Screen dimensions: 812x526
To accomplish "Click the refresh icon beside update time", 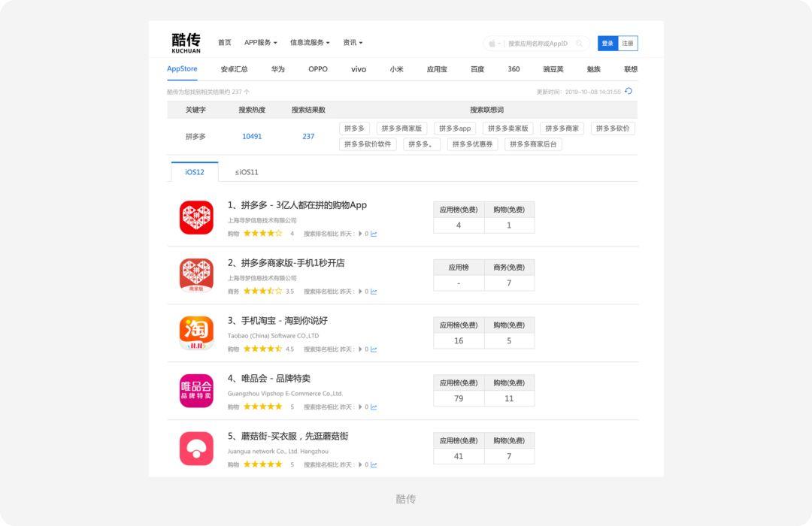I will [629, 91].
